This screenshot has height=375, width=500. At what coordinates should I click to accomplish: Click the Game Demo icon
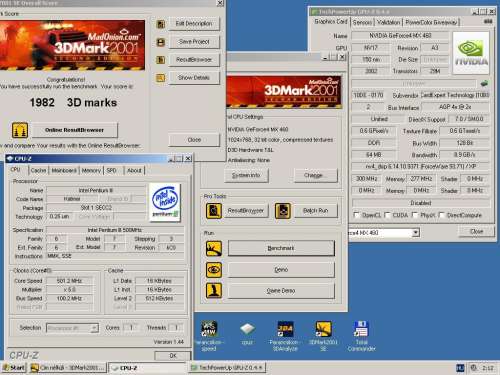[x=214, y=291]
